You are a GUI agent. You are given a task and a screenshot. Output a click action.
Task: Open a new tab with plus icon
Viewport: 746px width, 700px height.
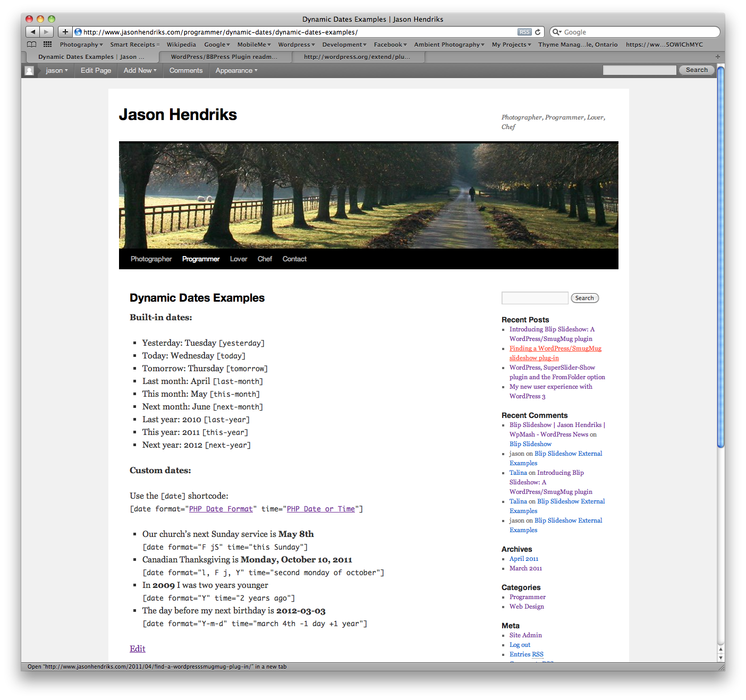pyautogui.click(x=717, y=57)
